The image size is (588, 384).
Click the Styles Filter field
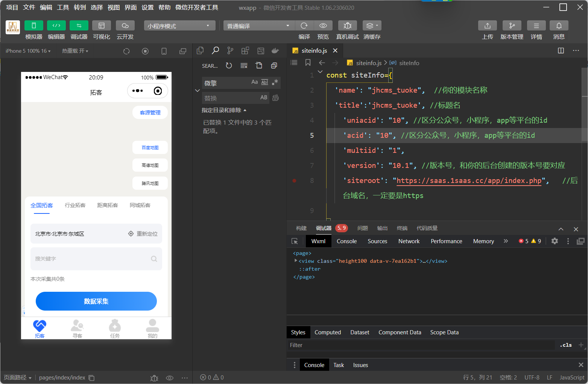pos(421,345)
